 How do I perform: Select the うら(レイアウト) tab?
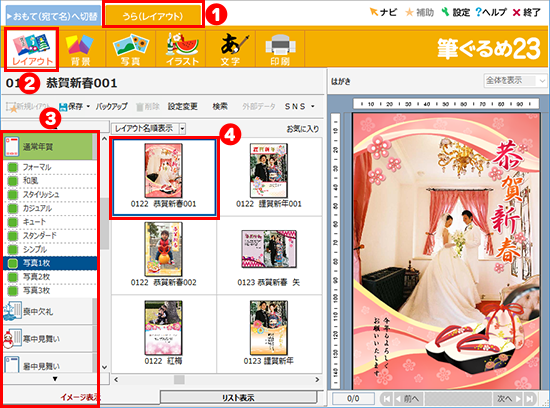pyautogui.click(x=153, y=16)
